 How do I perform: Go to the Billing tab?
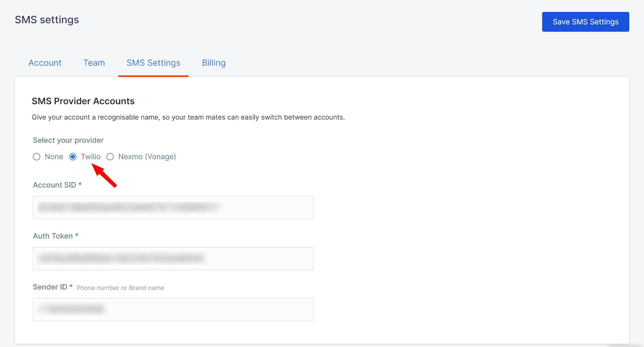(214, 63)
